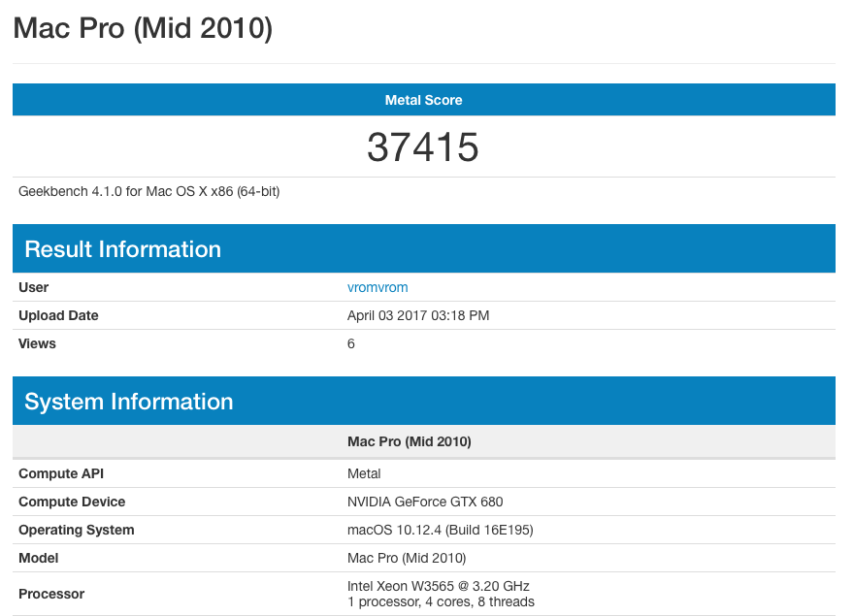Click the Result Information section header
Screen dimensions: 854x616
[424, 248]
